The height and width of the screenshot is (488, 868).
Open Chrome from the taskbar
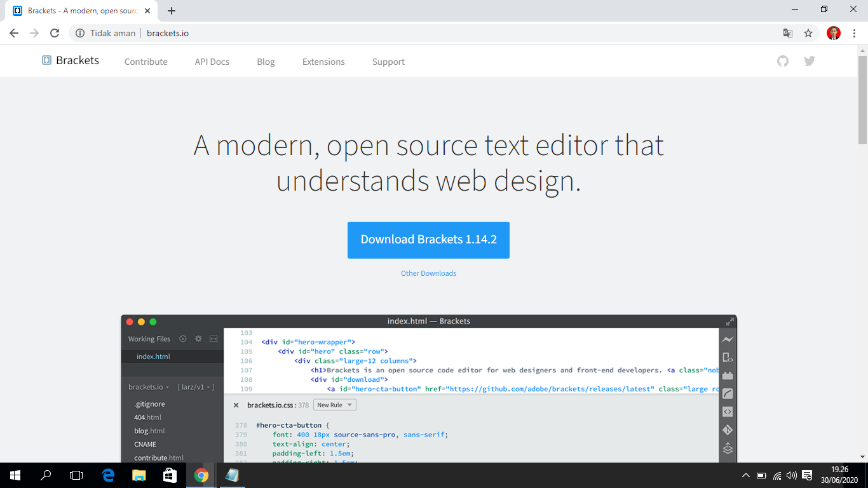[201, 475]
